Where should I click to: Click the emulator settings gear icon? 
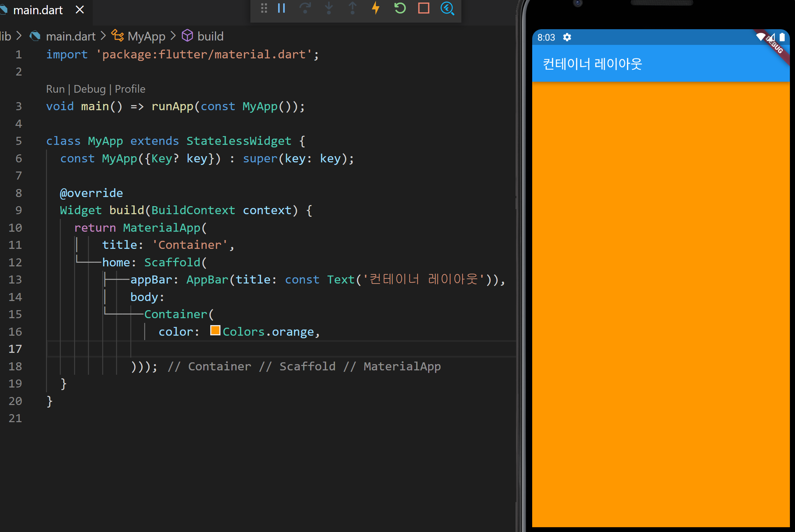567,37
